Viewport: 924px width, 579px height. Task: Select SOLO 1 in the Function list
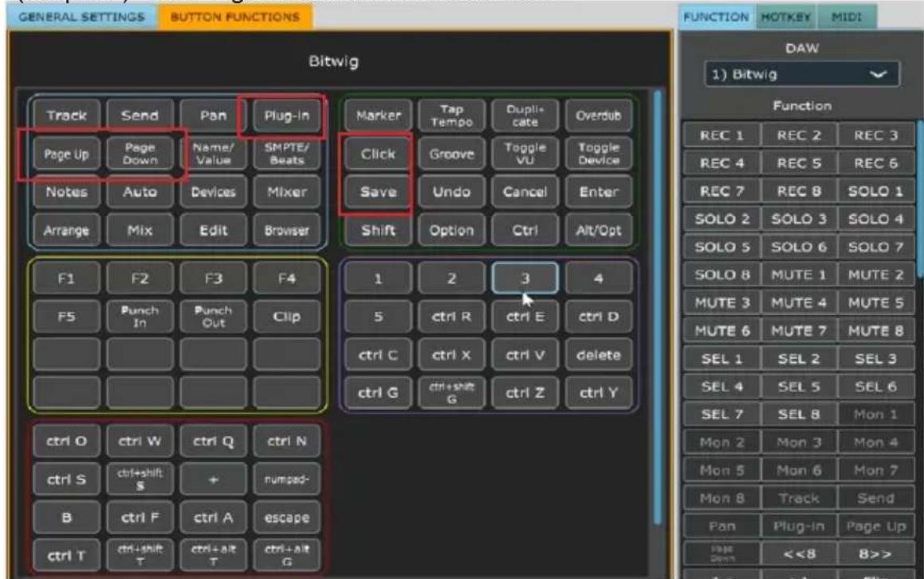click(x=875, y=191)
